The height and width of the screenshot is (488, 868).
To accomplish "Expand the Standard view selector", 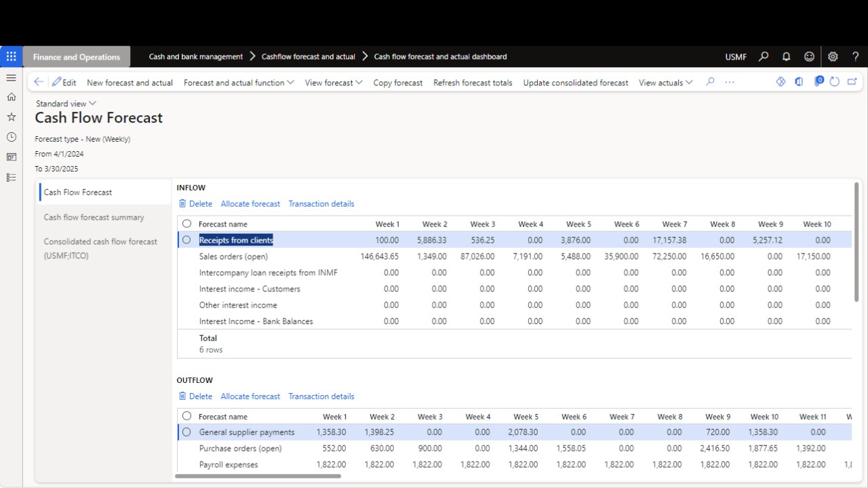I will click(x=66, y=104).
